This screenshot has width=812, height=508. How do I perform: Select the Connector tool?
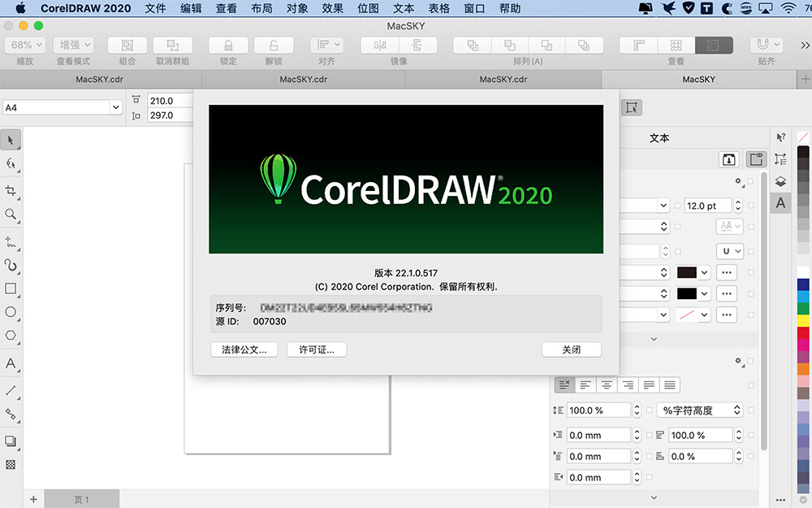point(11,415)
